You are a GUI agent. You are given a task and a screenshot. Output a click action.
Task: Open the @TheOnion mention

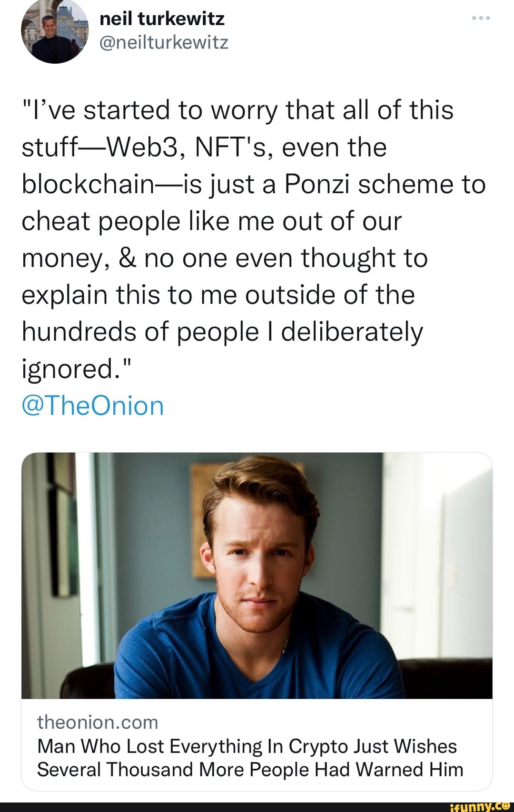click(x=93, y=406)
